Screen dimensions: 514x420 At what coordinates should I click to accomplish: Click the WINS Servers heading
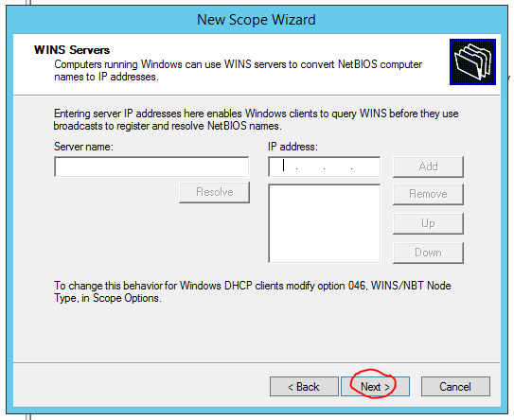[72, 50]
